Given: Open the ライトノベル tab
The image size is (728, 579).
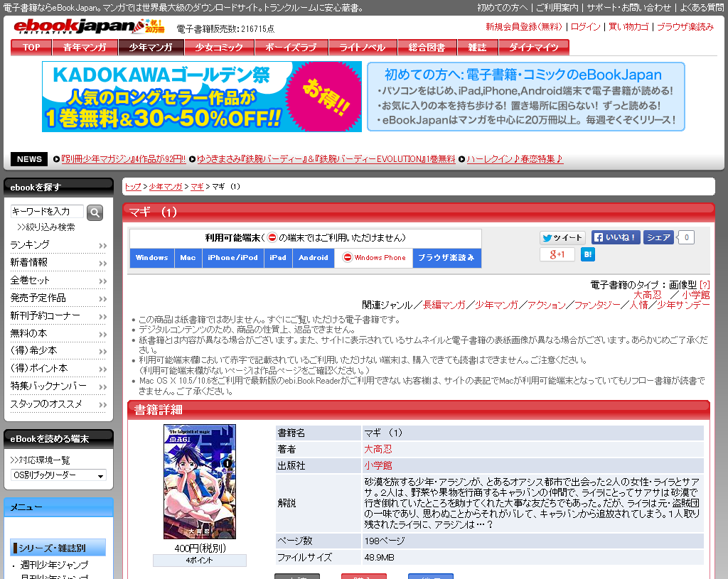Looking at the screenshot, I should tap(363, 48).
